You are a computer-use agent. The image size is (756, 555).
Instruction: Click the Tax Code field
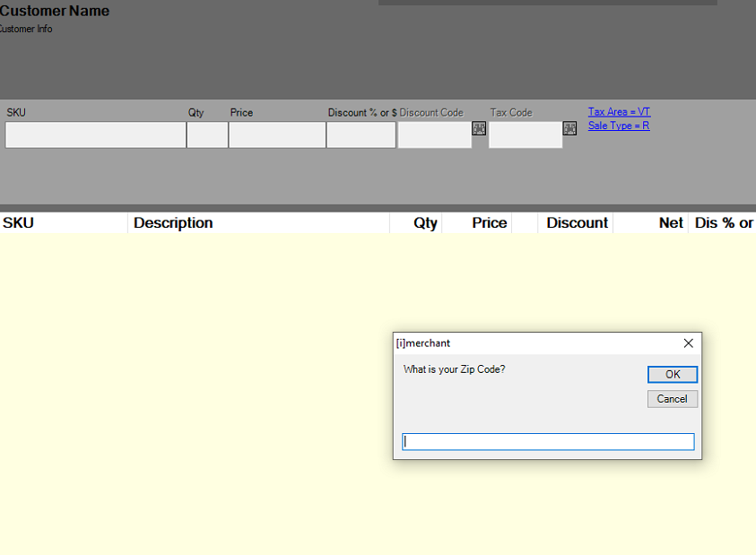pos(526,134)
